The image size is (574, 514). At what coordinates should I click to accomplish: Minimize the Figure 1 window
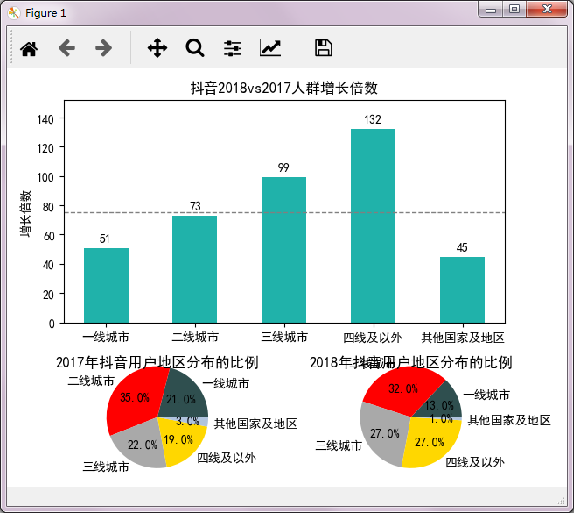point(491,9)
